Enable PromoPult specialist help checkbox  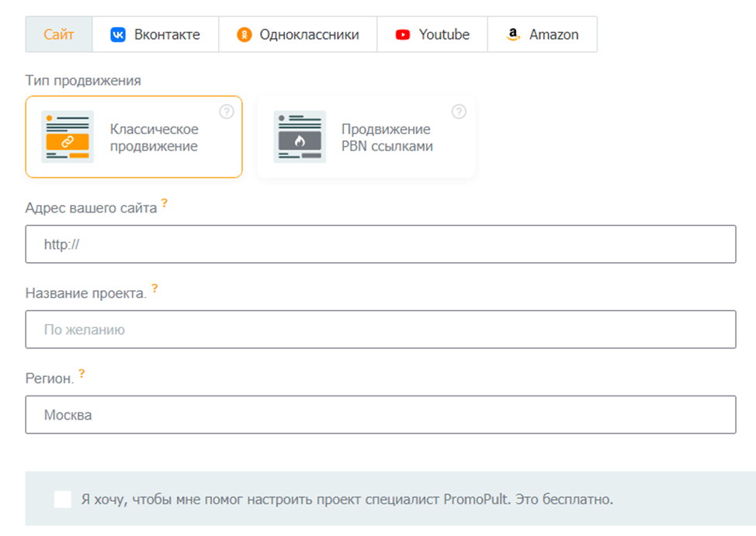click(x=63, y=499)
